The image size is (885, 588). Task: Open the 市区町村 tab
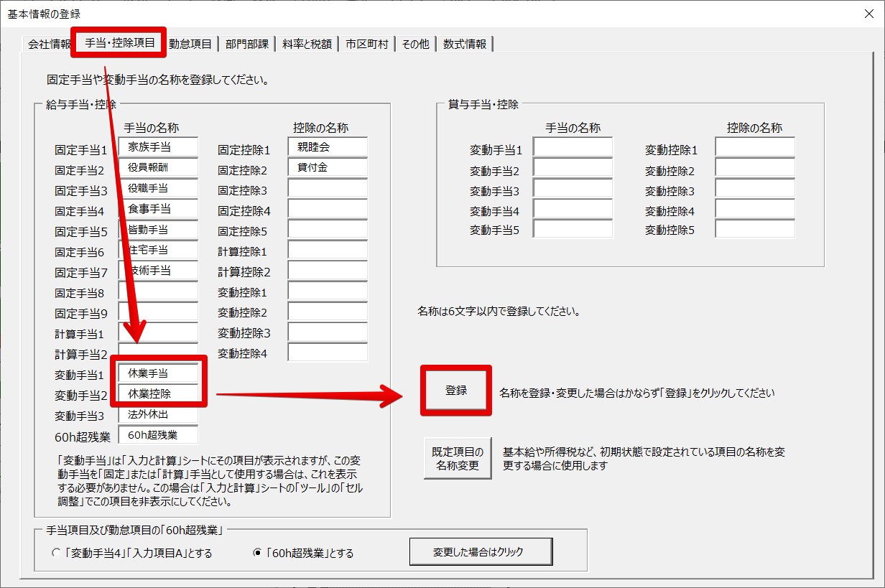pos(366,44)
